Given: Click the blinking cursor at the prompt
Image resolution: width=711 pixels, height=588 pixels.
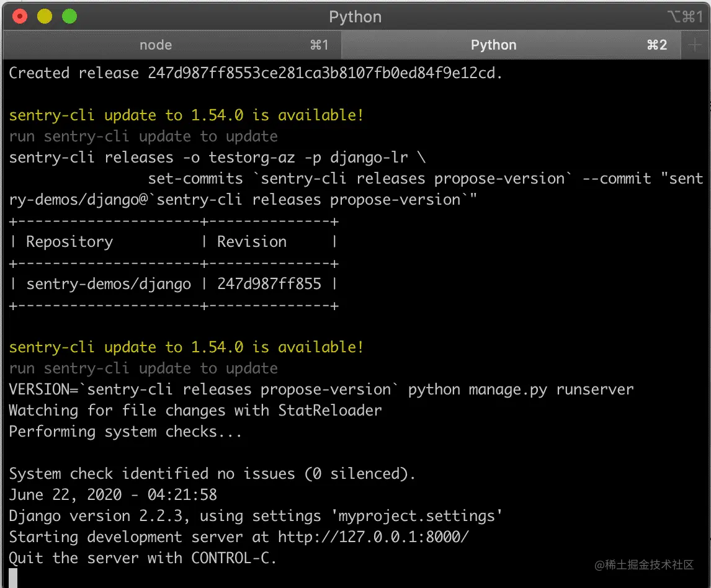Looking at the screenshot, I should pos(11,575).
